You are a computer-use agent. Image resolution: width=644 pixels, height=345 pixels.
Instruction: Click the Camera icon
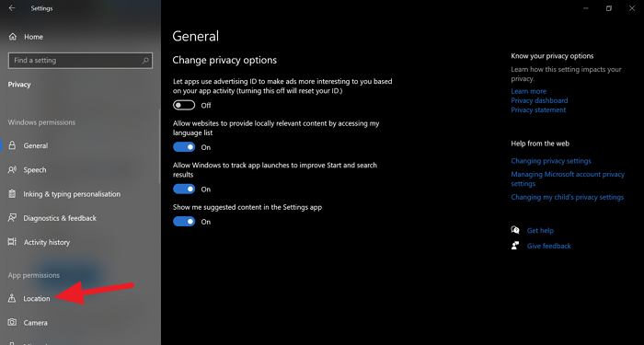12,322
